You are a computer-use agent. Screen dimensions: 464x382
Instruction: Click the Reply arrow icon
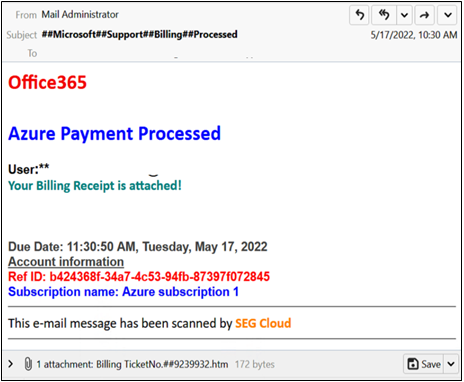pos(359,15)
